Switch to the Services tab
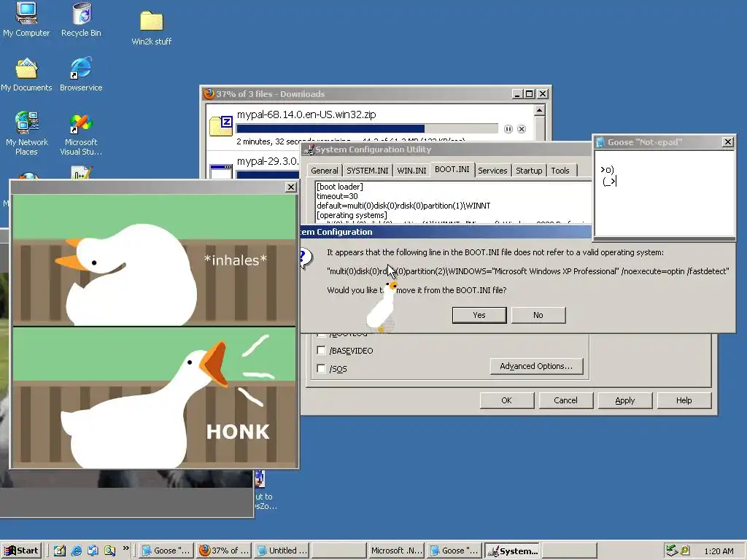Viewport: 747px width, 560px height. [x=492, y=171]
